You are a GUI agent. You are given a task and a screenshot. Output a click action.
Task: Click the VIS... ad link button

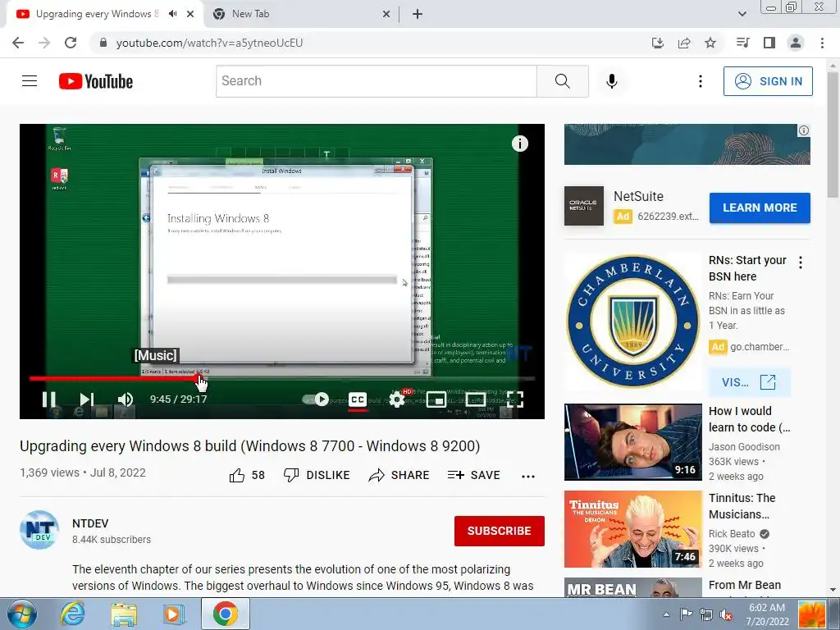point(748,382)
